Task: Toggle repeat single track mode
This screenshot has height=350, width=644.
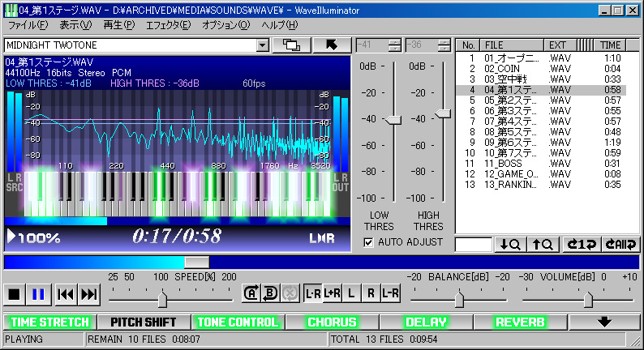Action: 577,244
